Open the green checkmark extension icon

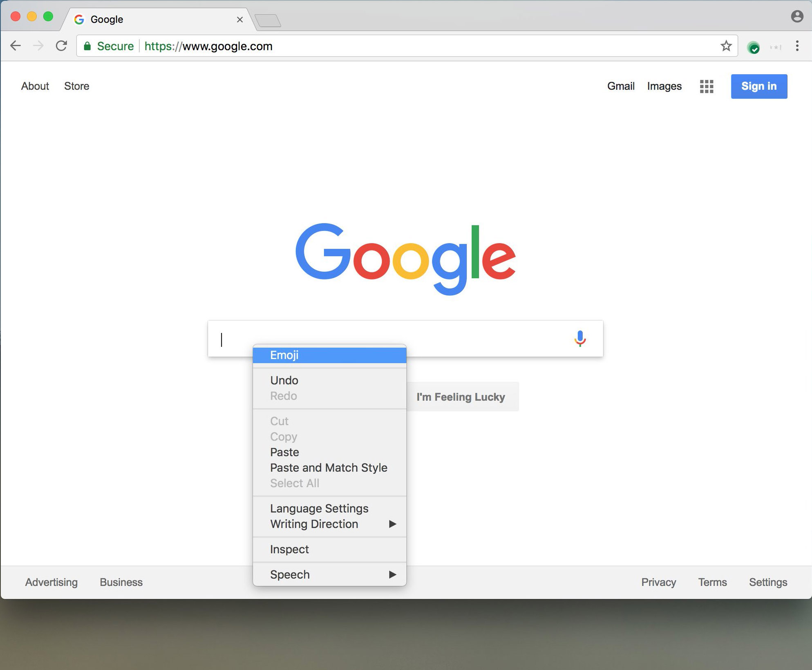(x=753, y=47)
